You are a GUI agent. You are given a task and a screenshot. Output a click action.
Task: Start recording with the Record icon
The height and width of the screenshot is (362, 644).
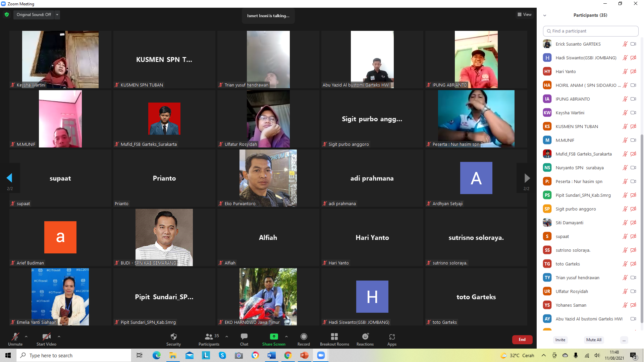[x=304, y=337]
